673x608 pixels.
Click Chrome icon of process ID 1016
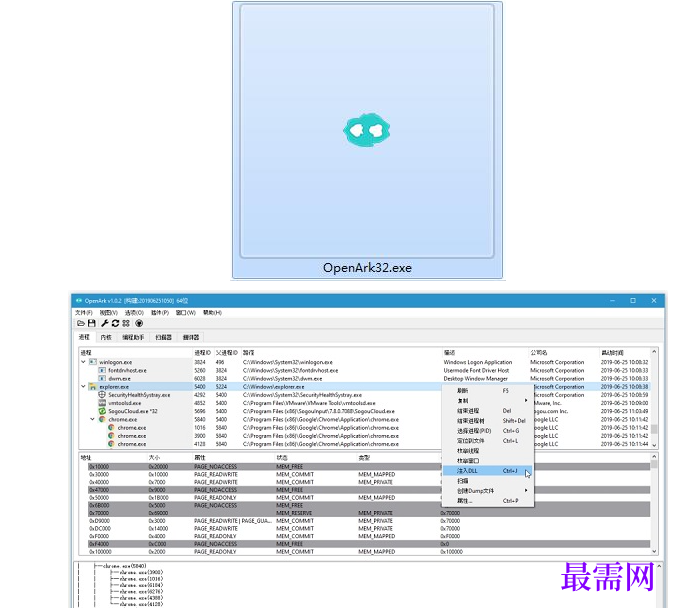tap(112, 427)
